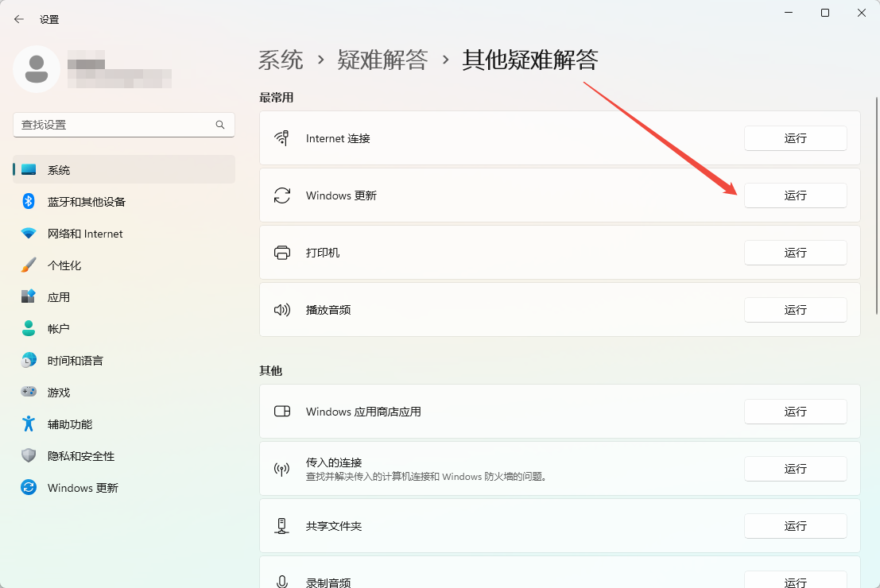Click the 系统 monitor icon in sidebar
The width and height of the screenshot is (880, 588).
[x=29, y=169]
